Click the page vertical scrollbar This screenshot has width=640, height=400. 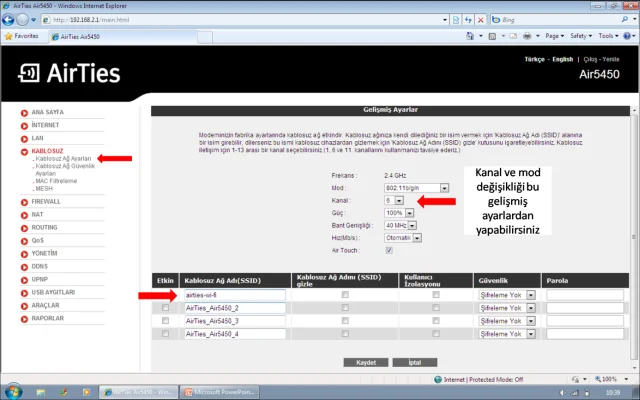tap(634, 237)
